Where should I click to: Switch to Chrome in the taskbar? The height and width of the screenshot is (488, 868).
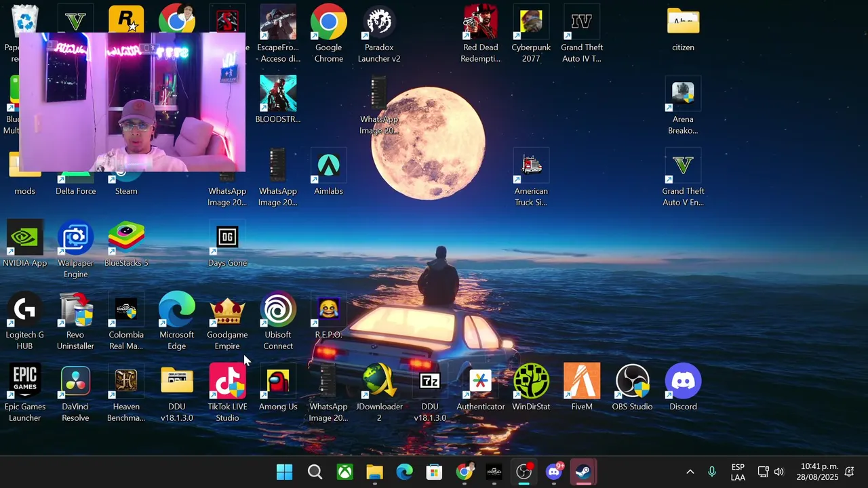(x=465, y=472)
